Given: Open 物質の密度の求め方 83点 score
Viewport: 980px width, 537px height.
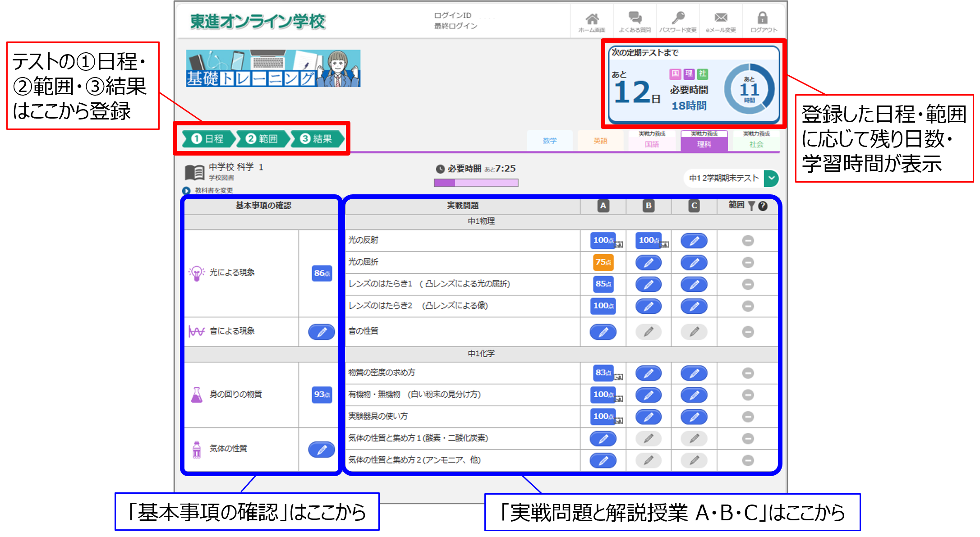Looking at the screenshot, I should [x=603, y=373].
